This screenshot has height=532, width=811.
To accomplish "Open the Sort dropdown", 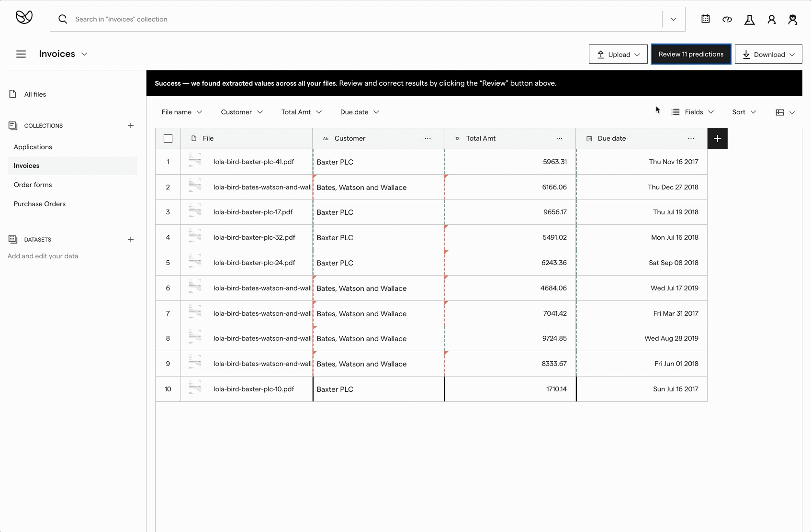I will point(744,112).
